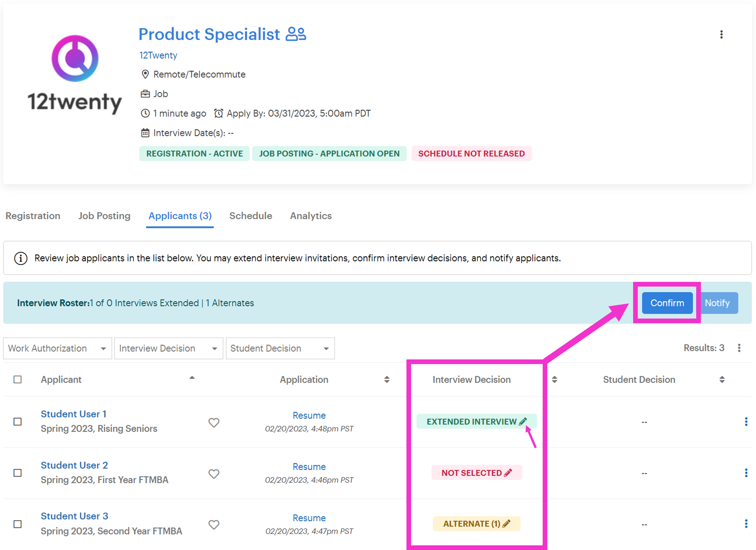Sort by Interview Decision column arrows
This screenshot has height=550, width=756.
coord(554,379)
